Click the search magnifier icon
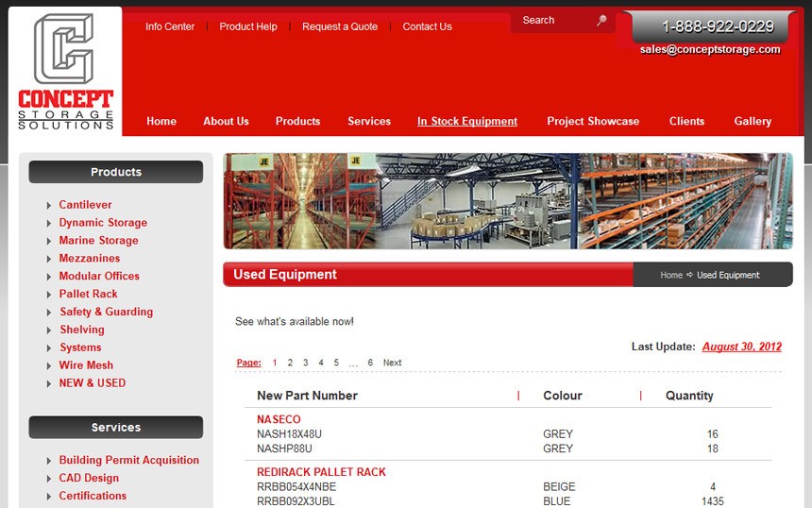This screenshot has width=812, height=508. coord(601,21)
